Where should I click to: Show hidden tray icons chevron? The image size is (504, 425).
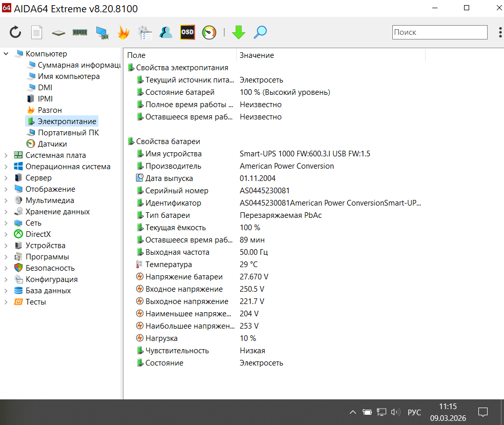click(x=352, y=412)
